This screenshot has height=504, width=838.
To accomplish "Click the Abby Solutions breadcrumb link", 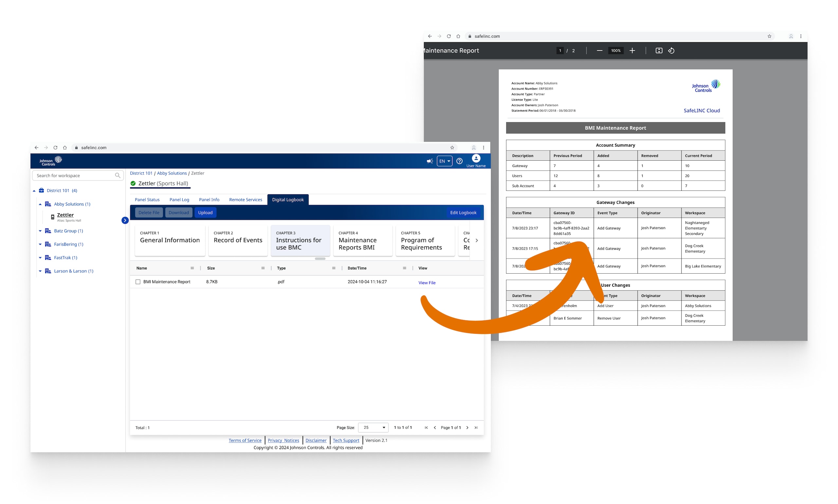I will [x=172, y=173].
